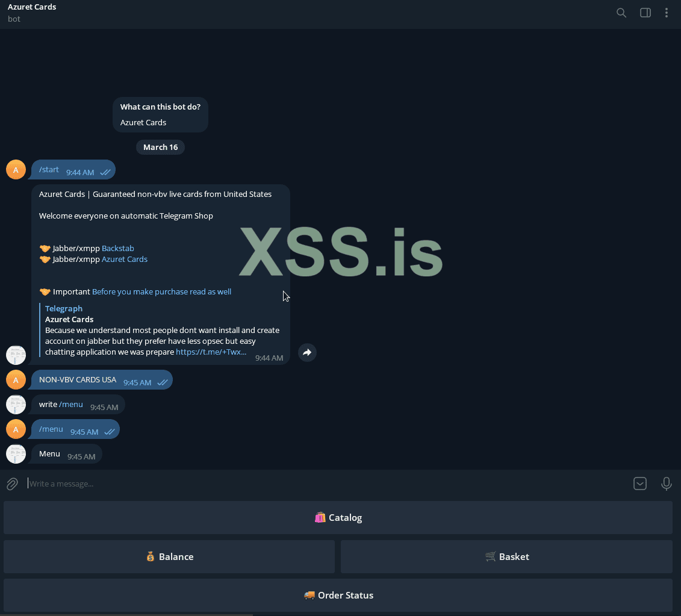Resend the /start command message
Image resolution: width=681 pixels, height=616 pixels.
click(49, 169)
